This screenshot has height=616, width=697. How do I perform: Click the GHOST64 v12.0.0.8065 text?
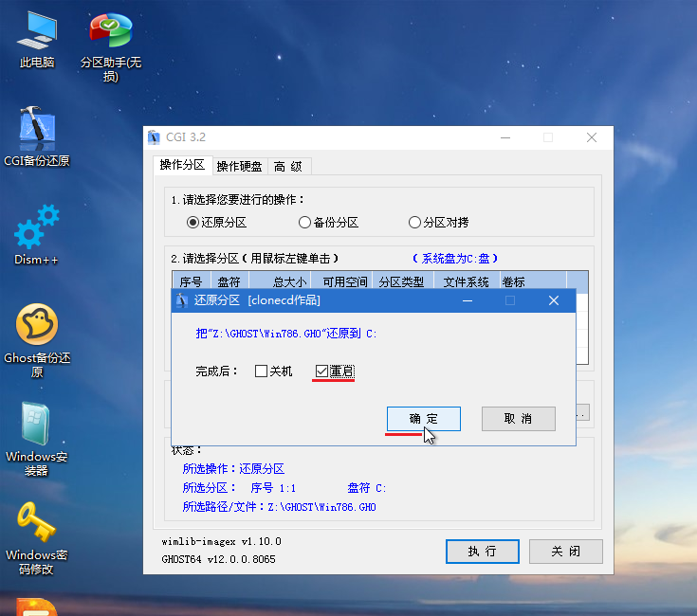point(219,559)
